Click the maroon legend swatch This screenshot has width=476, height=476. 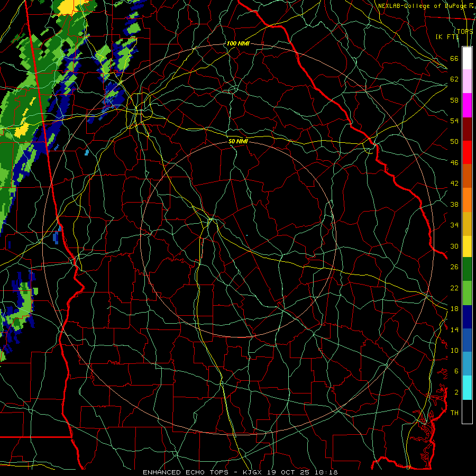467,129
